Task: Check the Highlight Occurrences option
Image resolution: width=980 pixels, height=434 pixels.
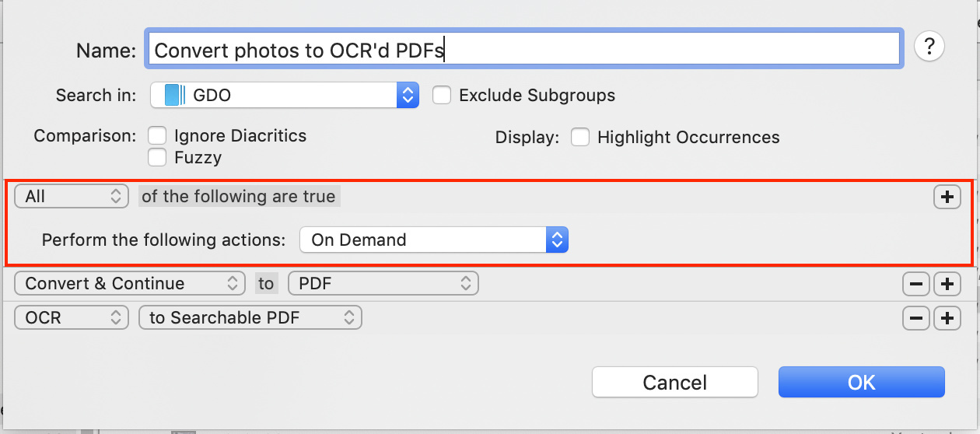Action: pos(579,138)
